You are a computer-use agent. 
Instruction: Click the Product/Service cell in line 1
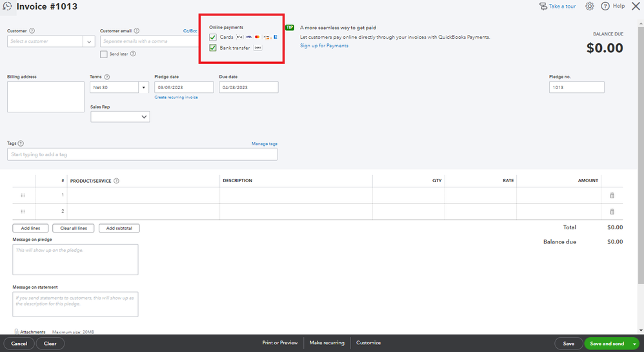pos(143,195)
